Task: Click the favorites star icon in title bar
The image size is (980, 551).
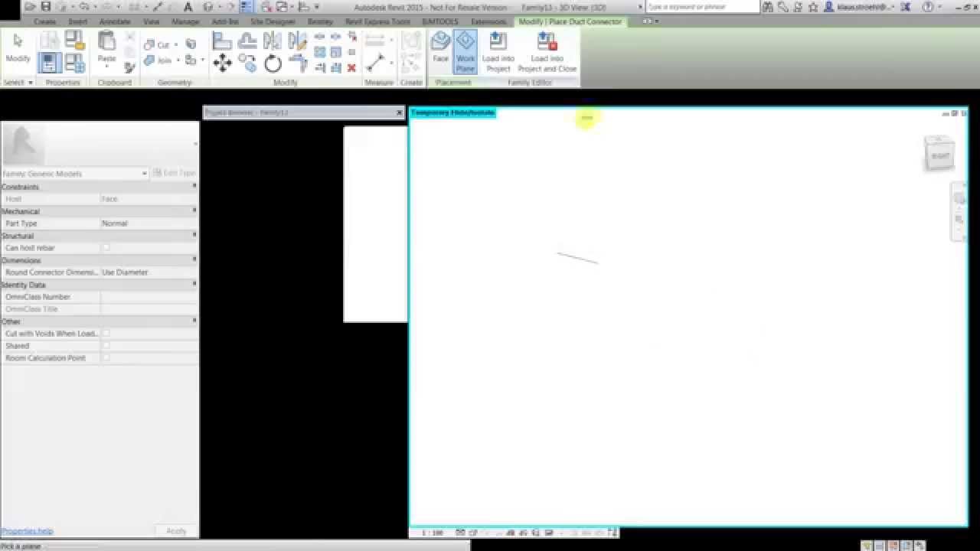Action: point(813,7)
